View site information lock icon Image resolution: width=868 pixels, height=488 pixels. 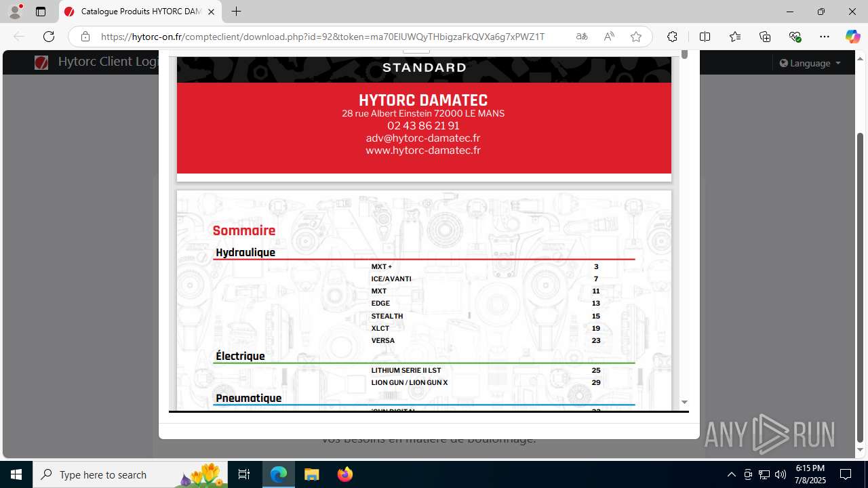pos(85,37)
